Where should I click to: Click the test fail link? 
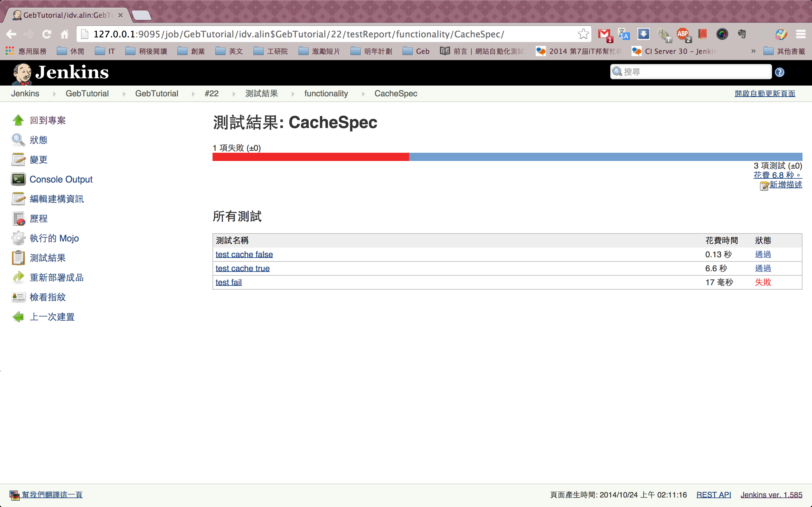228,283
